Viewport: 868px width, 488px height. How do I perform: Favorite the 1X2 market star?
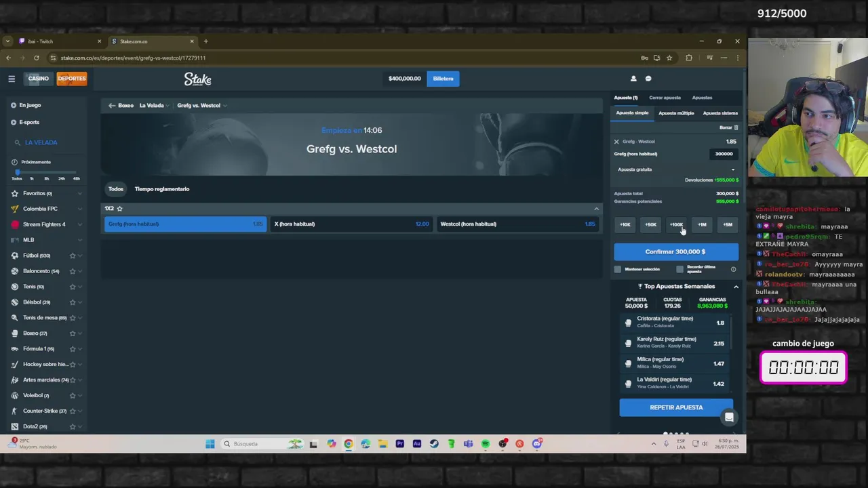(119, 209)
